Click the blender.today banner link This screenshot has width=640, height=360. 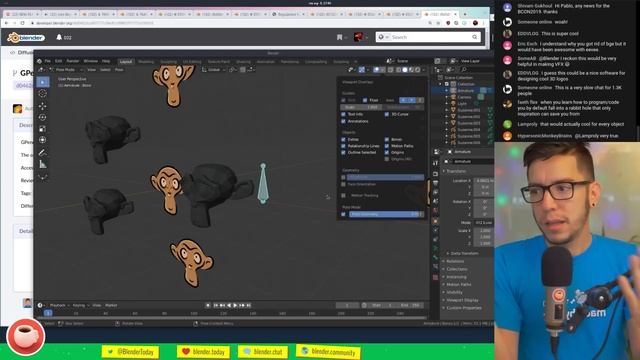[204, 351]
